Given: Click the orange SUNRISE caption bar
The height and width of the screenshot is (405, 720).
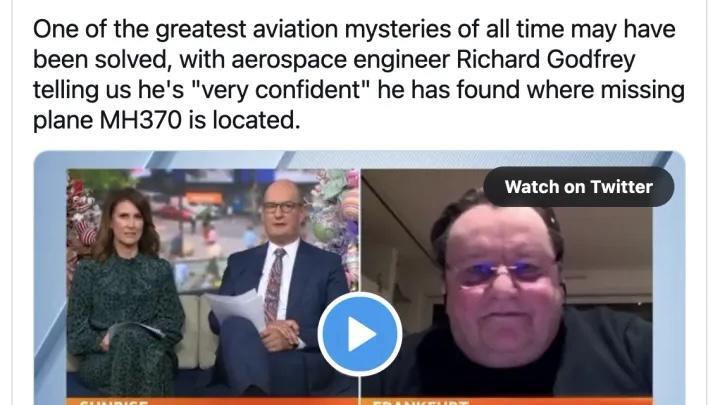Looking at the screenshot, I should point(213,401).
